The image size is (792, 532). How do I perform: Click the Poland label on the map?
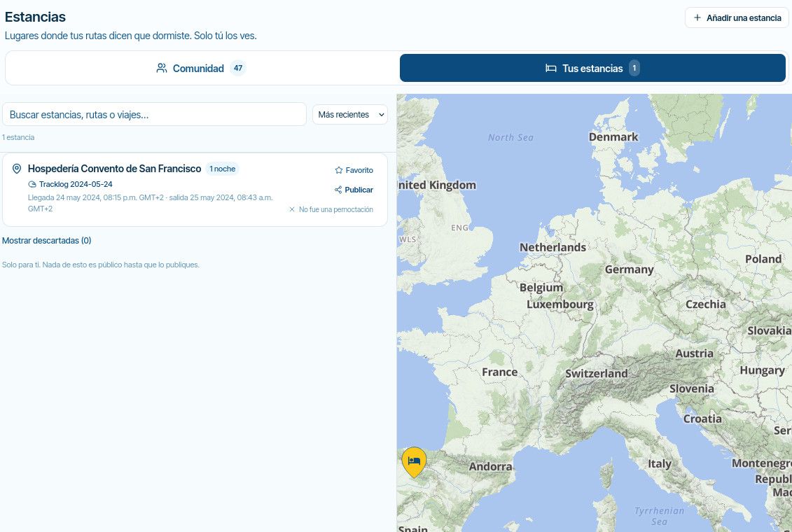(x=763, y=259)
